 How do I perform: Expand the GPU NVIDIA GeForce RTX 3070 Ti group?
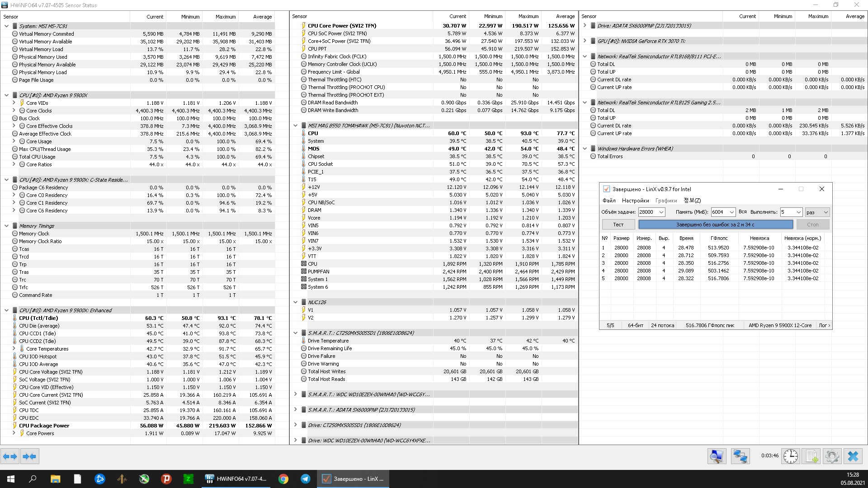pos(585,41)
